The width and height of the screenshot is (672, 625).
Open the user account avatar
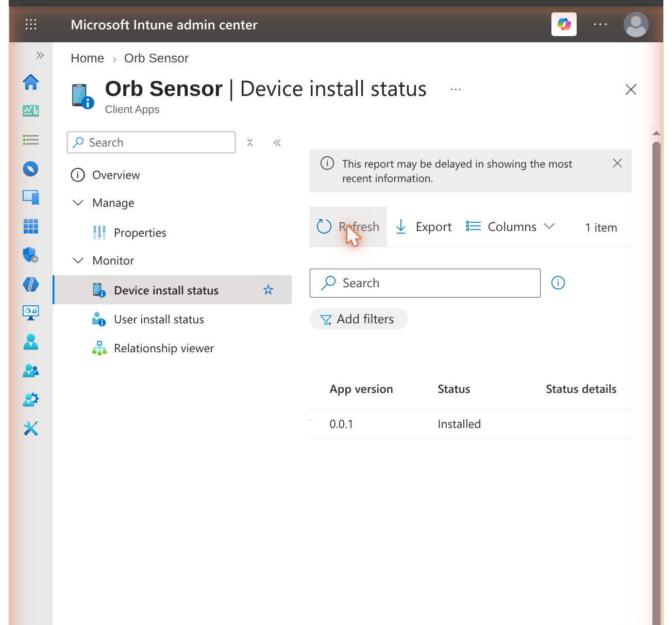tap(636, 24)
